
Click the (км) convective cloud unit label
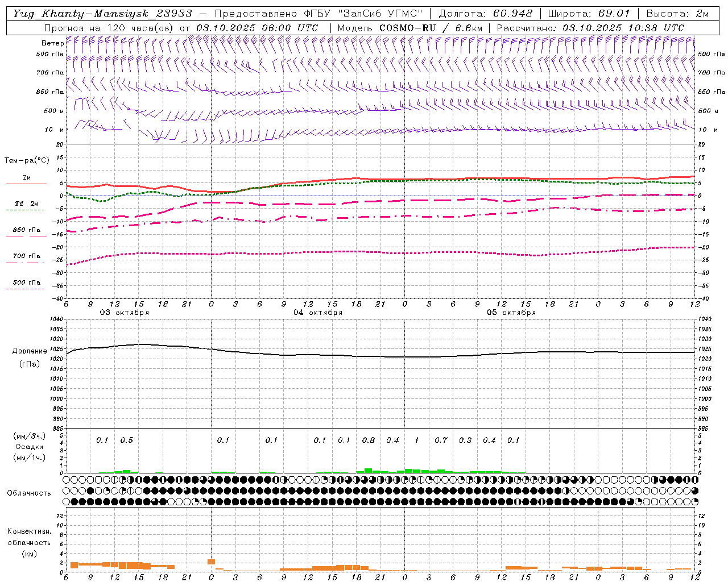coord(29,554)
